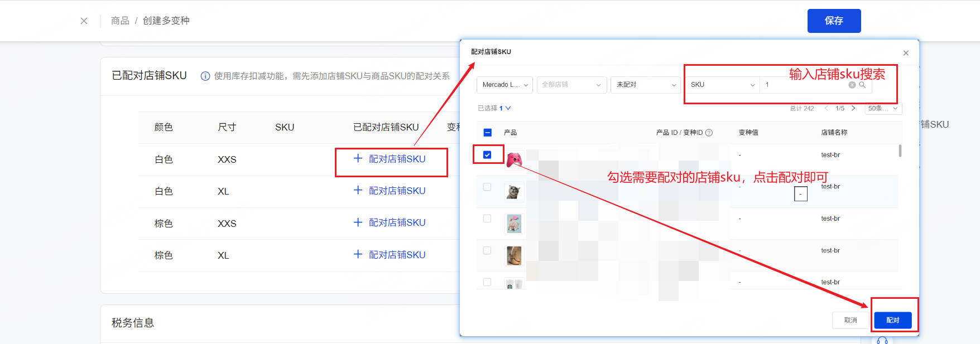Viewport: 980px width, 344px height.
Task: Click the headset support icon at bottom right
Action: coord(882,340)
